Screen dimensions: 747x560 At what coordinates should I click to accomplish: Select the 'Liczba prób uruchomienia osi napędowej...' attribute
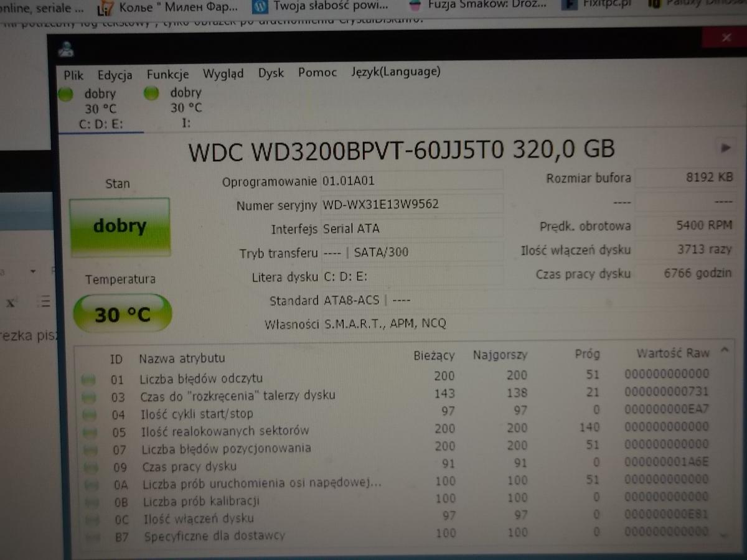coord(262,483)
